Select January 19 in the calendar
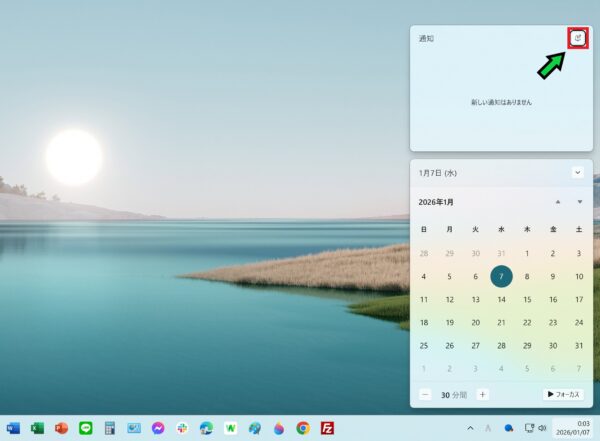Viewport: 600px width, 441px height. coord(450,323)
